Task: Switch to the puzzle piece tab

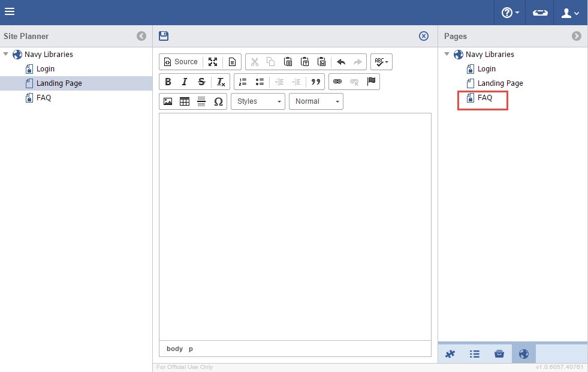Action: click(450, 354)
